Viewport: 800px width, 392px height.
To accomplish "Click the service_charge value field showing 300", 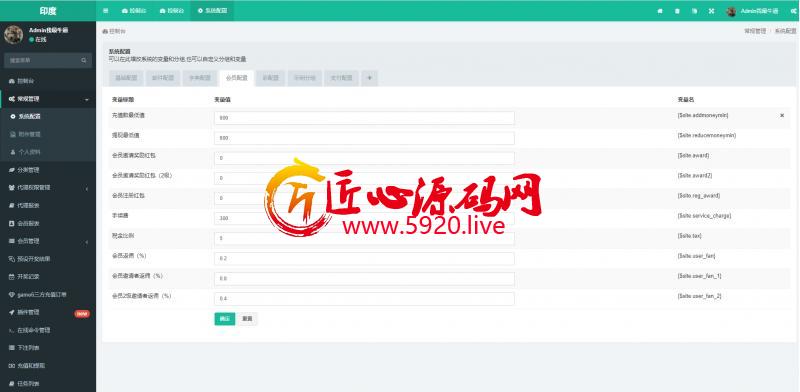I will coord(364,218).
